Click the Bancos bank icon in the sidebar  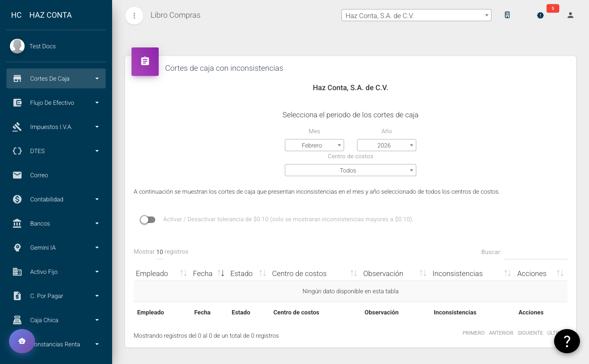click(x=17, y=223)
